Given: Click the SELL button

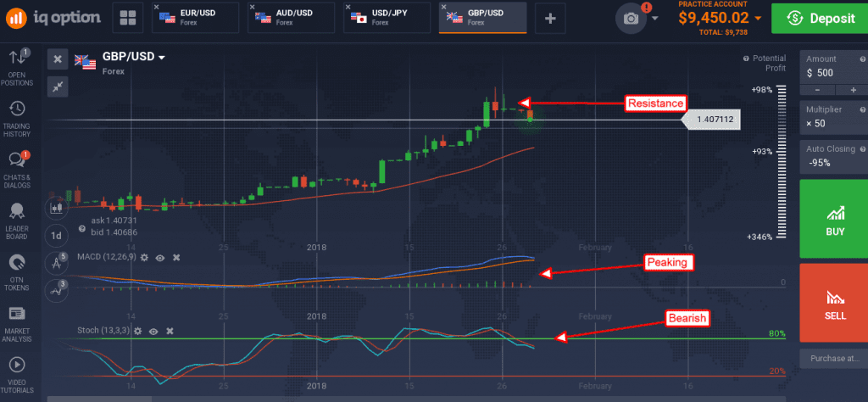Looking at the screenshot, I should [834, 303].
